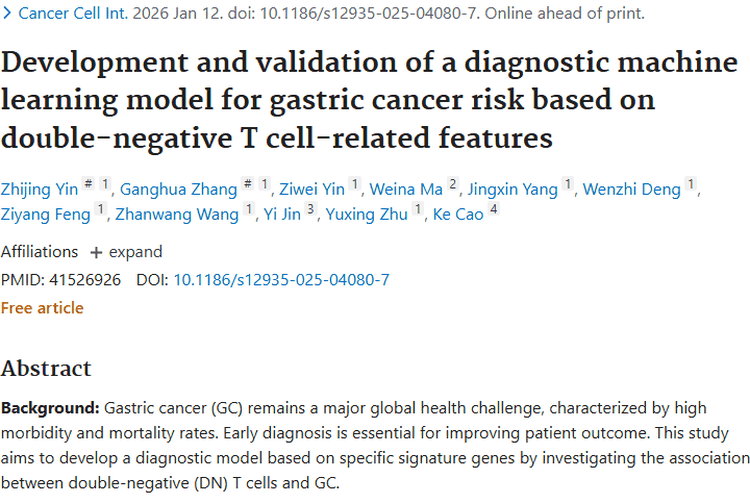Open author Zhijing Yin's profile link
The width and height of the screenshot is (750, 500).
38,187
